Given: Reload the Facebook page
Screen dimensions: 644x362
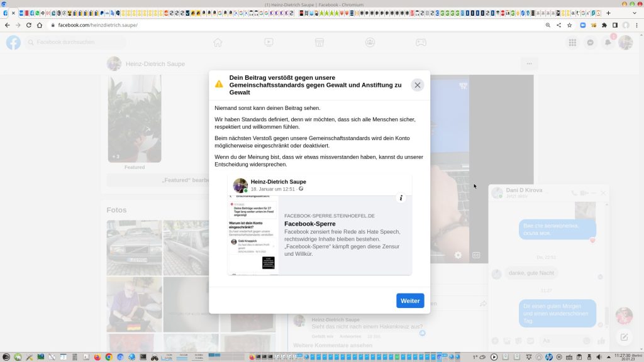Looking at the screenshot, I should (29, 25).
